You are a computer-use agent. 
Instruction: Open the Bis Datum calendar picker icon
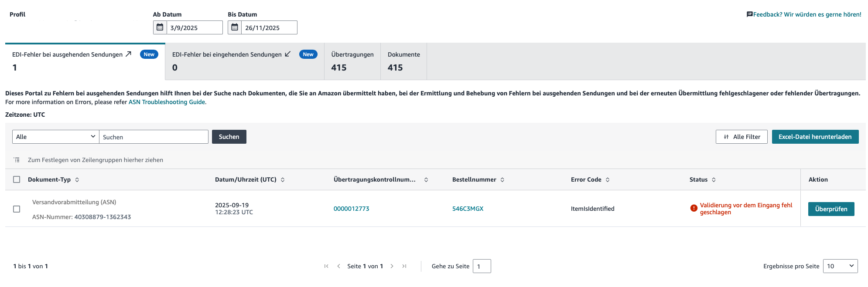coord(235,27)
